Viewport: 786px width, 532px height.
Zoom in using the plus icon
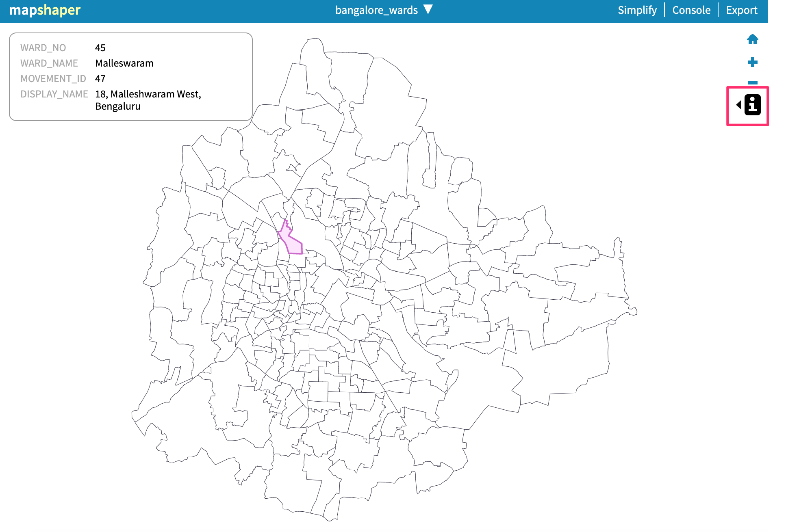point(752,63)
